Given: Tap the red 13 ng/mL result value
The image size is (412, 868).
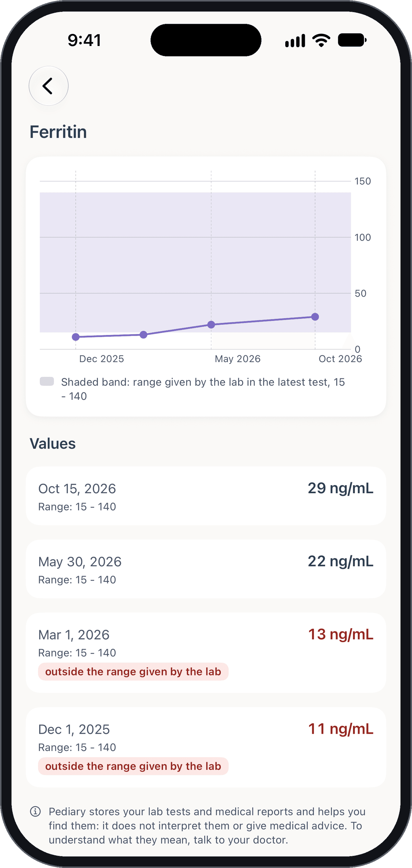Looking at the screenshot, I should (x=341, y=634).
